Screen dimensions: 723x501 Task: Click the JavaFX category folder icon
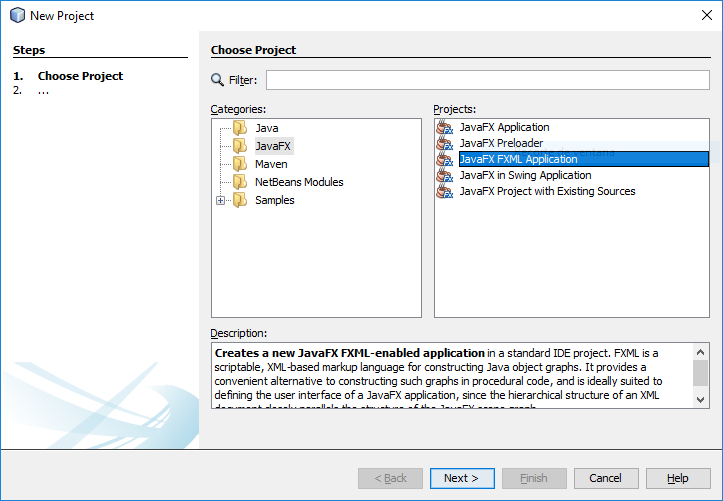click(x=239, y=146)
